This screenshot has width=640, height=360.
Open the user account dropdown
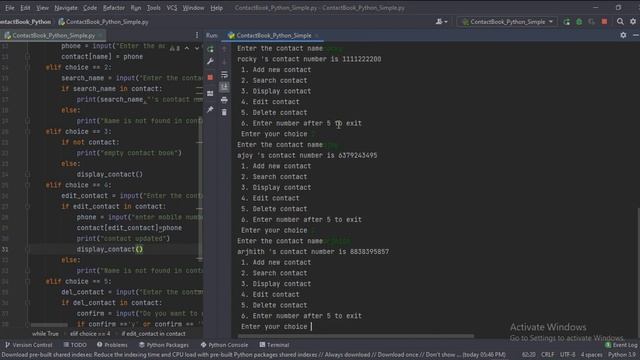(441, 22)
